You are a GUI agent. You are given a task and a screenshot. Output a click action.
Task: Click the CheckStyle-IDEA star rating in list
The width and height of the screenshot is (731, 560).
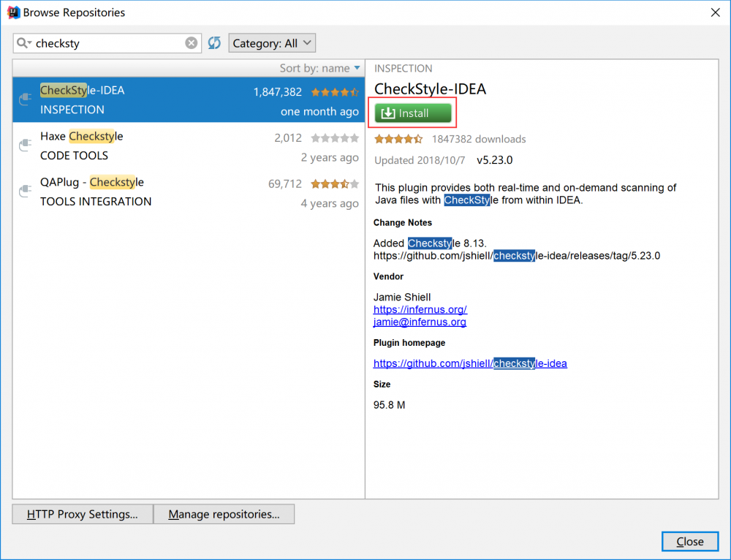(x=335, y=92)
